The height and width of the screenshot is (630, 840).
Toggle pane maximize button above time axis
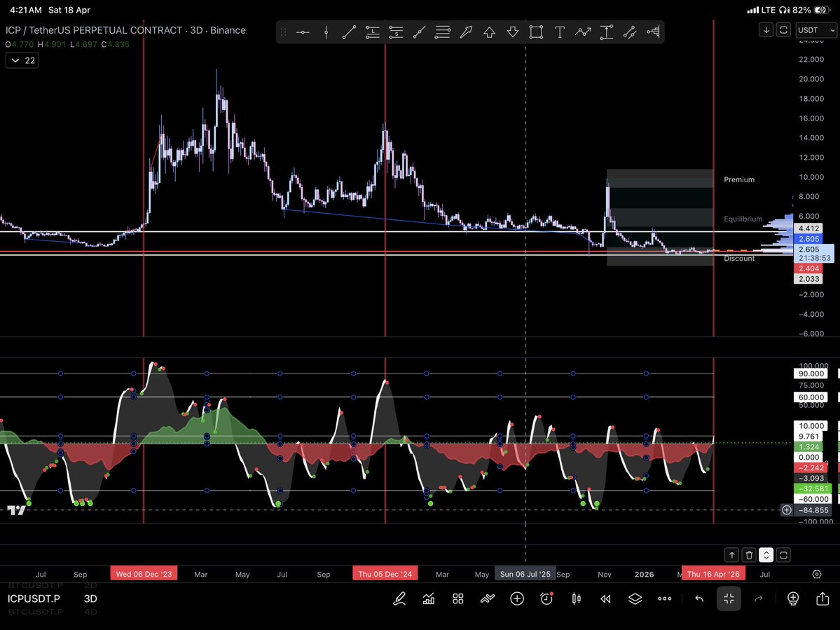(766, 555)
